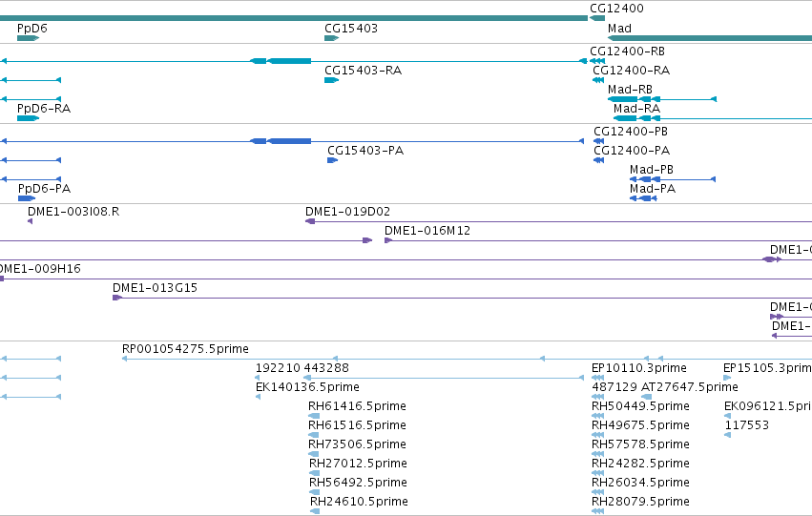Select the DME1-013G15 clone start marker
The height and width of the screenshot is (516, 812).
[117, 298]
